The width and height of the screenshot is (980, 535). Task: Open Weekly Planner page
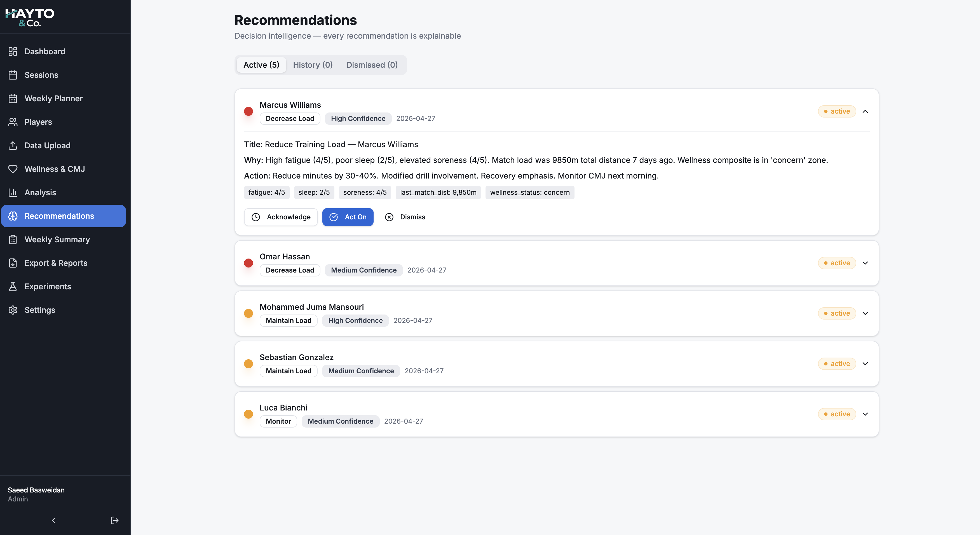pyautogui.click(x=64, y=98)
